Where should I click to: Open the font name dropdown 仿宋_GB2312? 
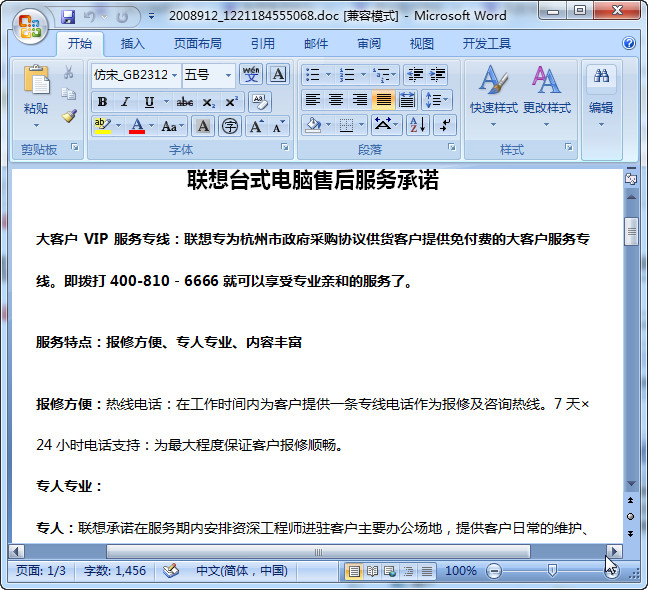pyautogui.click(x=174, y=75)
